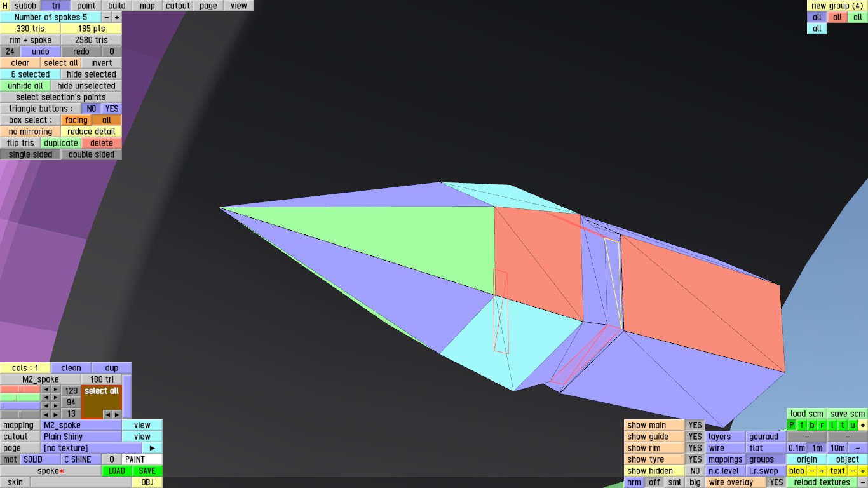
Task: Switch to the tri tab
Action: (x=56, y=6)
